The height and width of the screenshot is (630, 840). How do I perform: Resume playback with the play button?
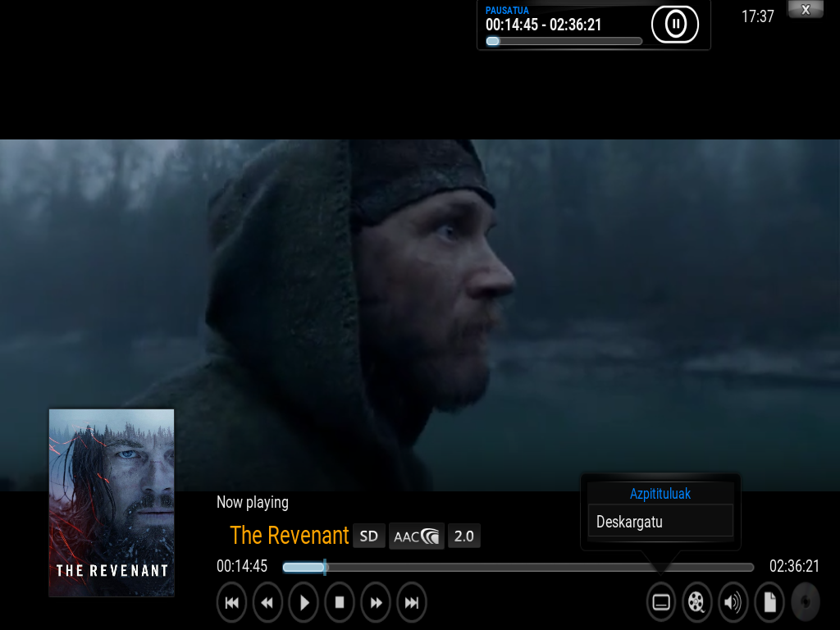[x=304, y=603]
